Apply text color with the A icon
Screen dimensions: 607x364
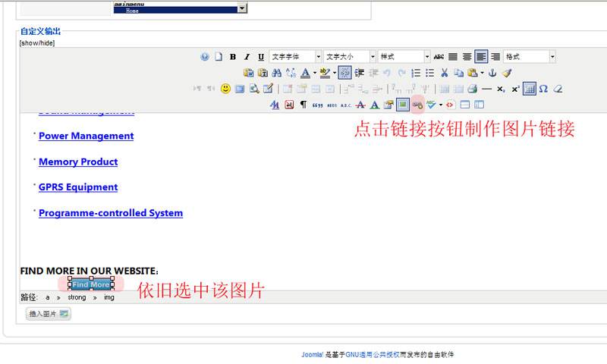pyautogui.click(x=306, y=73)
